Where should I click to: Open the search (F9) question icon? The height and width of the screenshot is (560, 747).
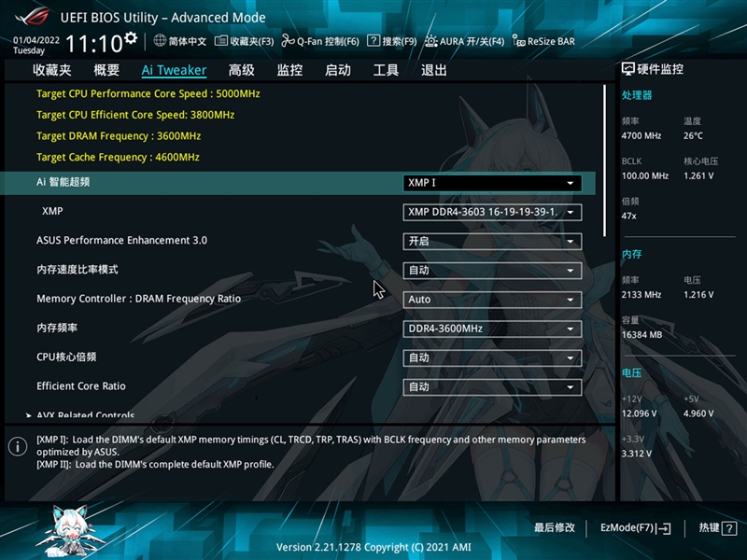[373, 41]
